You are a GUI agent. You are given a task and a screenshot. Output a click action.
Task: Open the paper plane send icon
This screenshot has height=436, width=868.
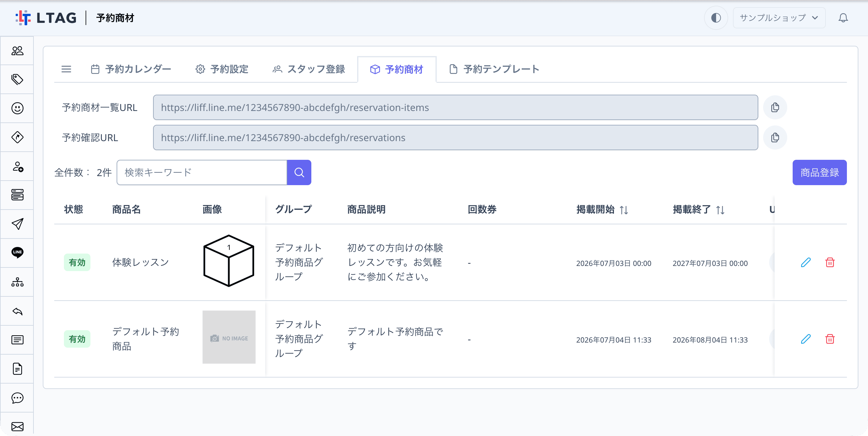pyautogui.click(x=17, y=224)
